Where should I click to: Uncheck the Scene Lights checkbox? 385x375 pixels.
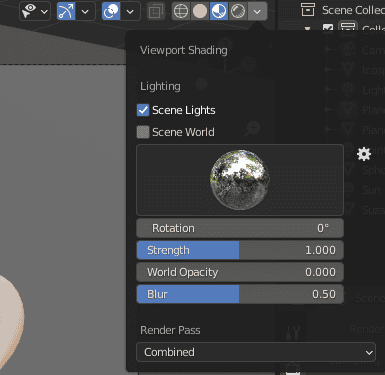click(x=143, y=110)
